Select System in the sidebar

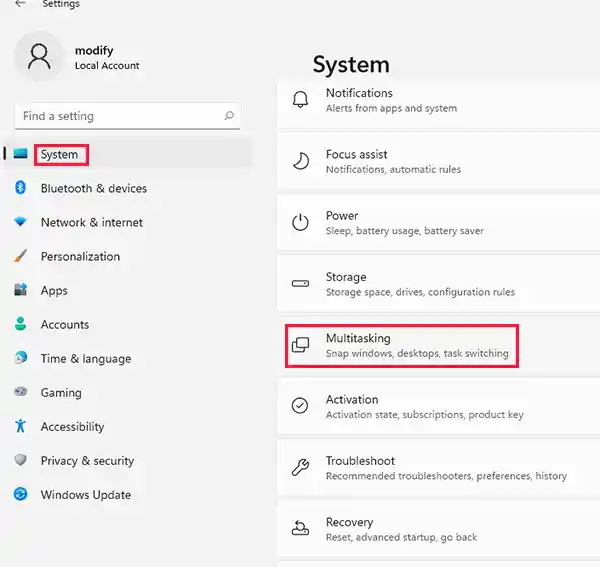128,154
